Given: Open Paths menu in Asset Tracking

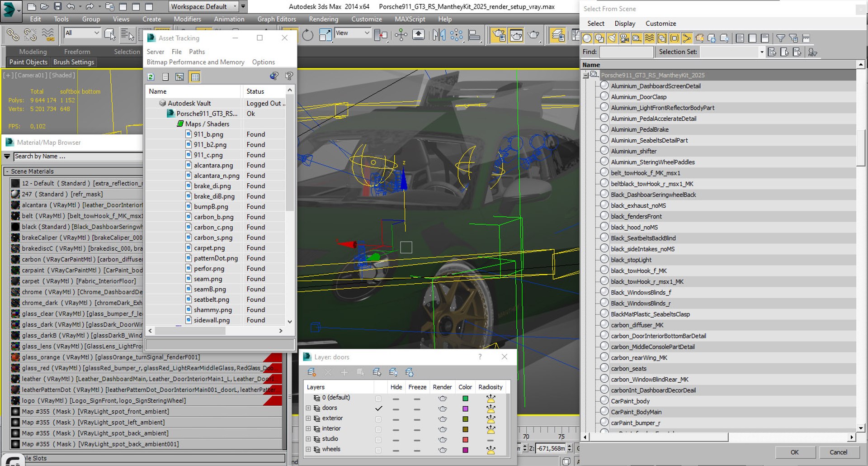Looking at the screenshot, I should point(197,52).
